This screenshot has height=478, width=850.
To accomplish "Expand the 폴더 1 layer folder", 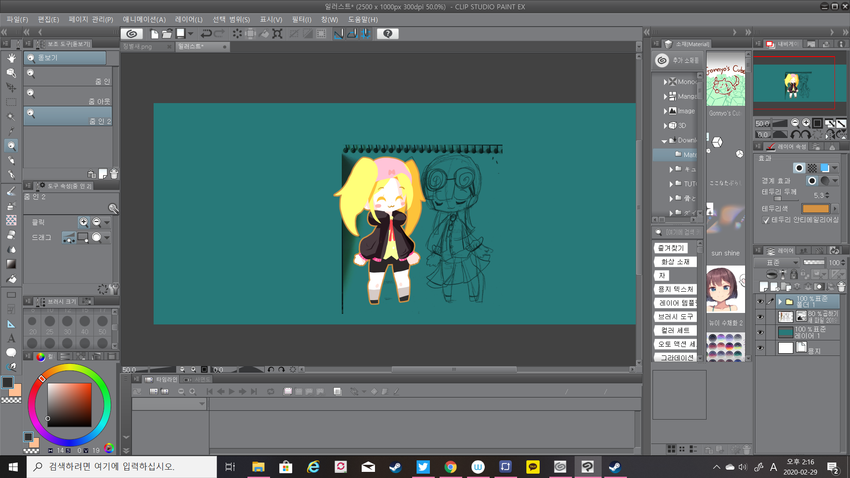I will [780, 301].
